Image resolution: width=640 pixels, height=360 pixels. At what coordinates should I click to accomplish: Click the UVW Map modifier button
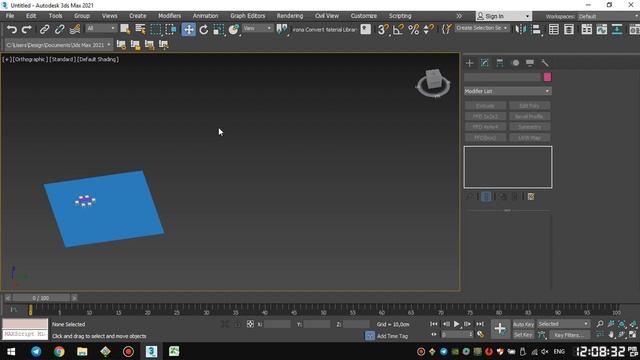tap(529, 138)
